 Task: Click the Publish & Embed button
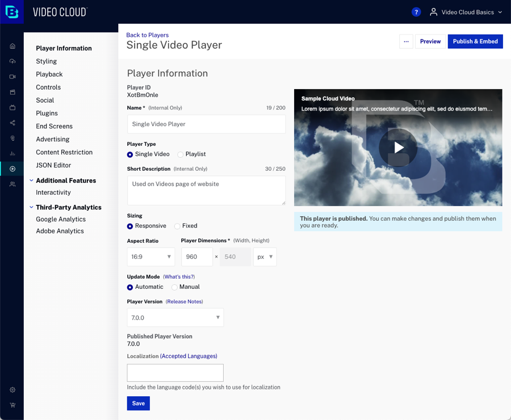point(475,41)
